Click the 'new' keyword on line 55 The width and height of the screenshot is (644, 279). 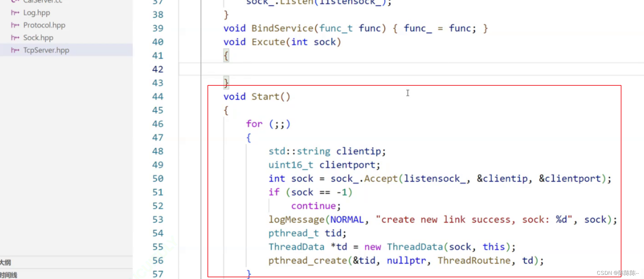click(373, 247)
